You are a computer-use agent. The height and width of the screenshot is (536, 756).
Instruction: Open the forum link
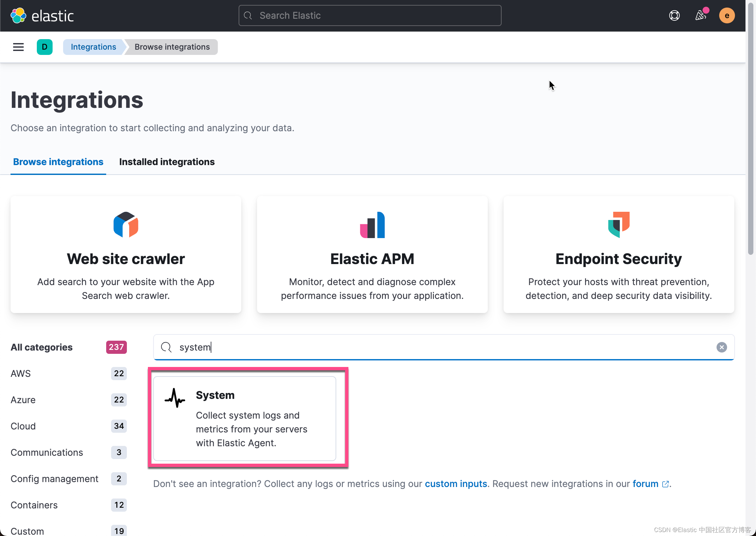click(645, 483)
